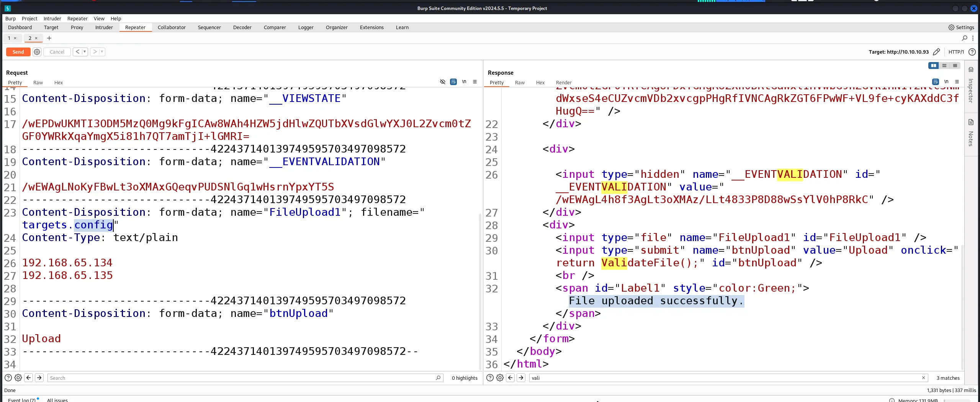Image resolution: width=980 pixels, height=402 pixels.
Task: Click the edit target pencil icon
Action: tap(936, 52)
